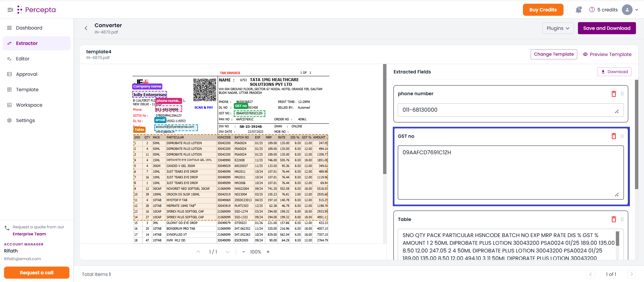Viewport: 644px width, 282px height.
Task: Select Extractor in the sidebar
Action: [x=37, y=43]
